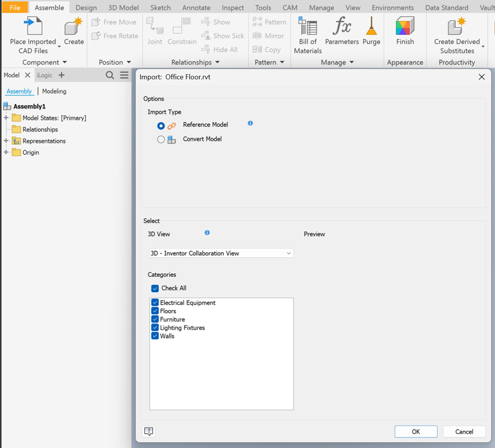
Task: Expand the Manage panel dropdown arrow
Action: tap(352, 63)
